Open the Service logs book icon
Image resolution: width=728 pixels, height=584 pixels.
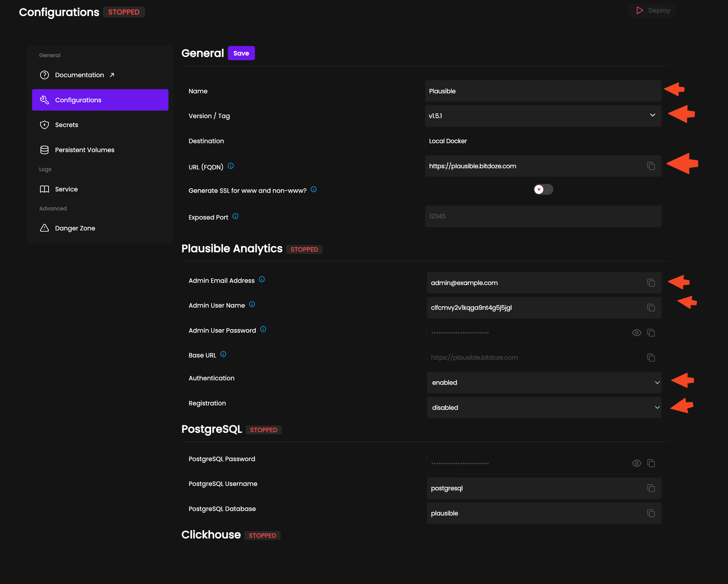click(44, 189)
